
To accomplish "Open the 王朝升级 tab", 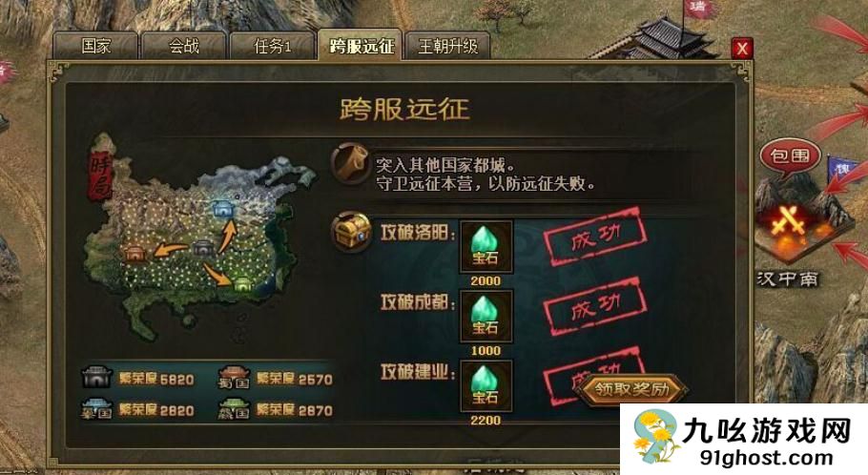I will pyautogui.click(x=448, y=46).
